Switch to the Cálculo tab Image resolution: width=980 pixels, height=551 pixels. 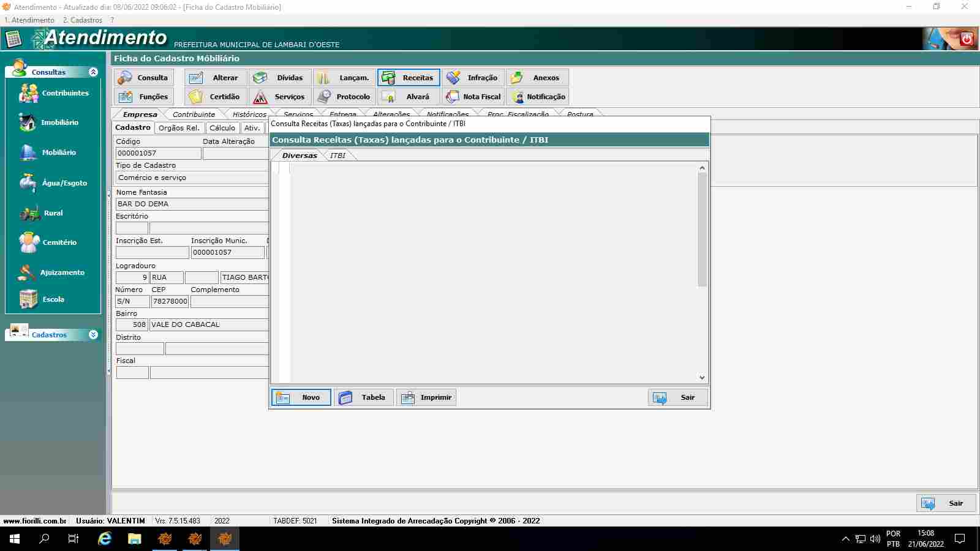click(x=222, y=128)
